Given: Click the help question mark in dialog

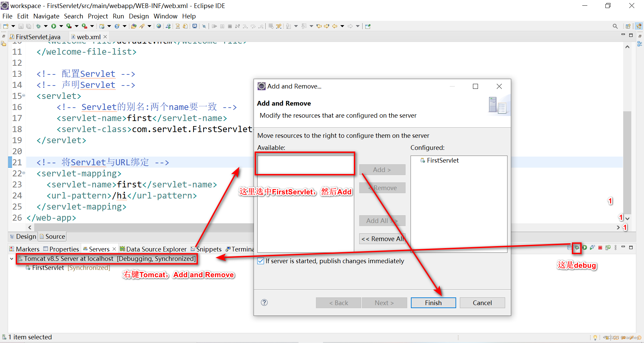Looking at the screenshot, I should tap(264, 302).
